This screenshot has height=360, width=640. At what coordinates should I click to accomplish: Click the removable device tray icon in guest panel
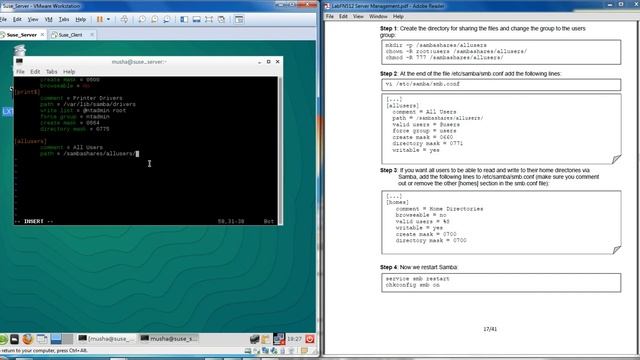255,339
